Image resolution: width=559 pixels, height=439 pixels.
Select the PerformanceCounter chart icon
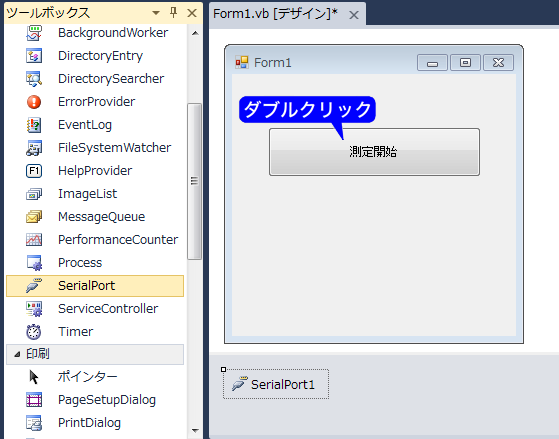[x=34, y=240]
